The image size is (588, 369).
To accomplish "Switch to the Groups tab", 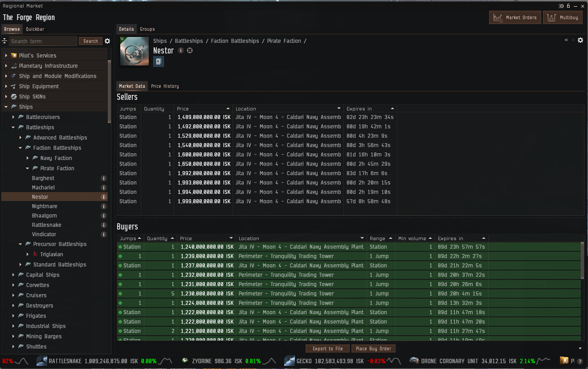I will (x=147, y=29).
